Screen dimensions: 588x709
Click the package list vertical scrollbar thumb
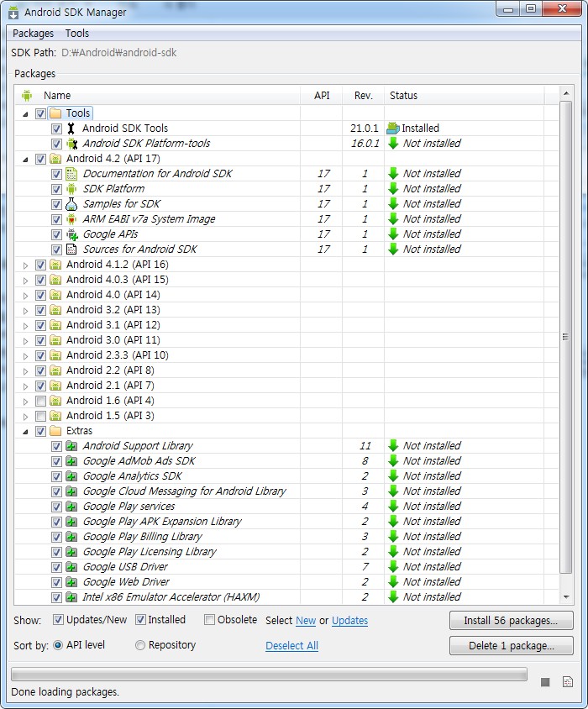566,337
